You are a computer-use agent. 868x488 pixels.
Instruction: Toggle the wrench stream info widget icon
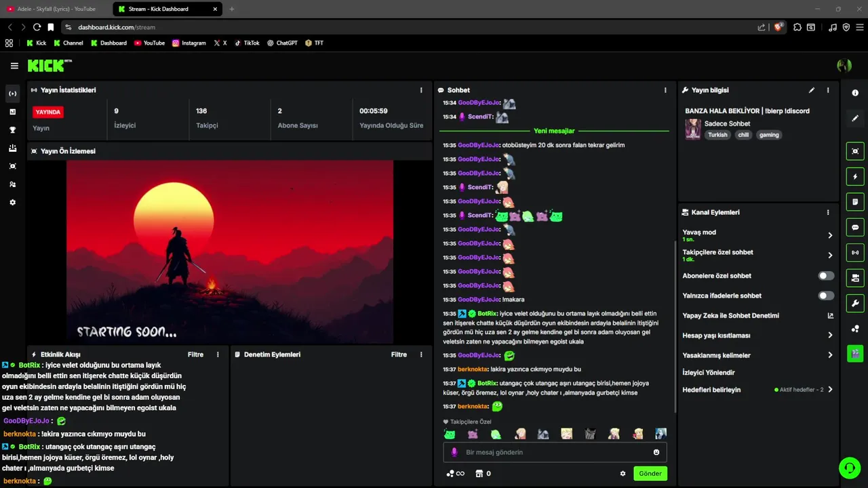click(855, 303)
